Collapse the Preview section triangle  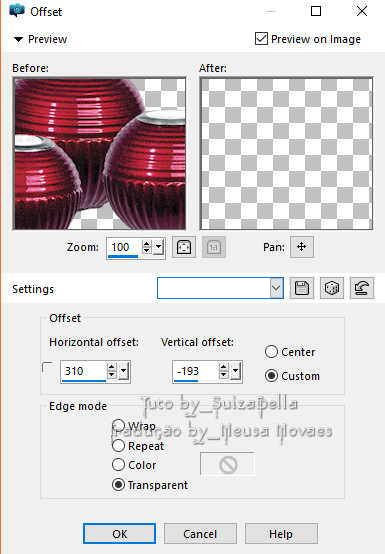tap(18, 39)
